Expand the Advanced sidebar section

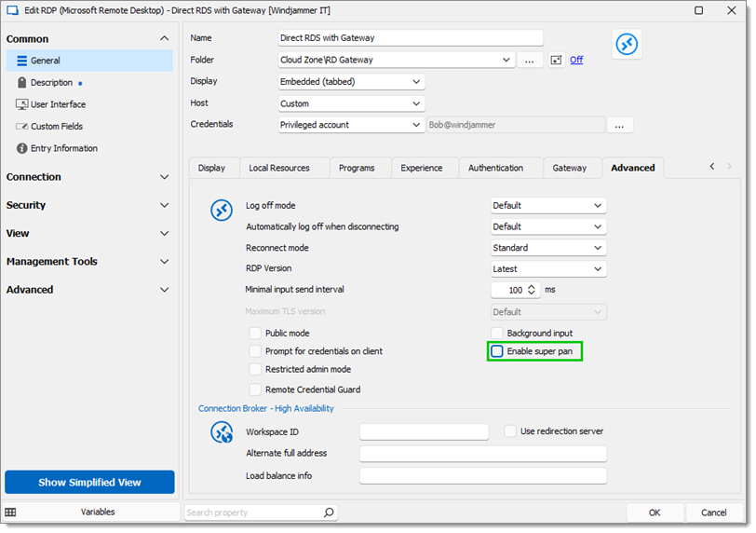coord(165,290)
